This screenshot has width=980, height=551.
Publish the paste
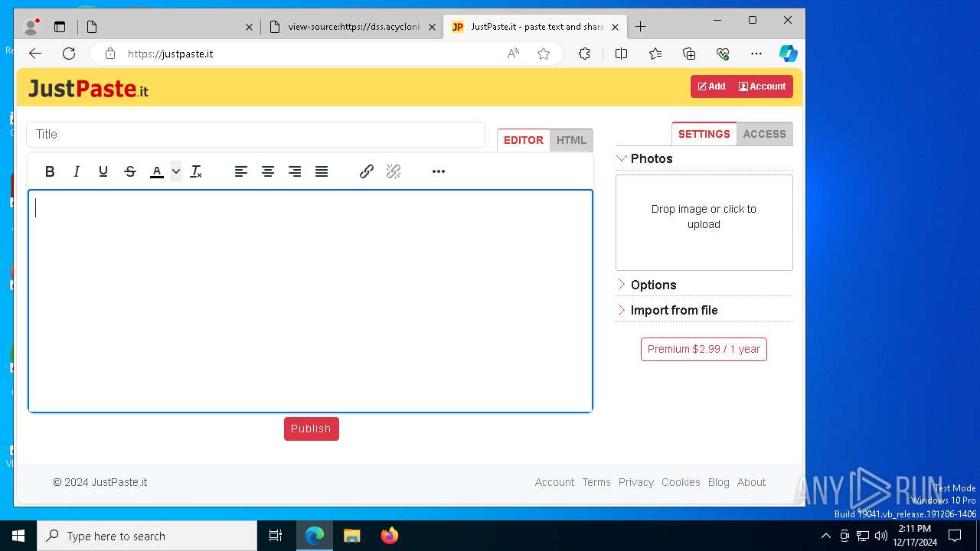[x=312, y=429]
